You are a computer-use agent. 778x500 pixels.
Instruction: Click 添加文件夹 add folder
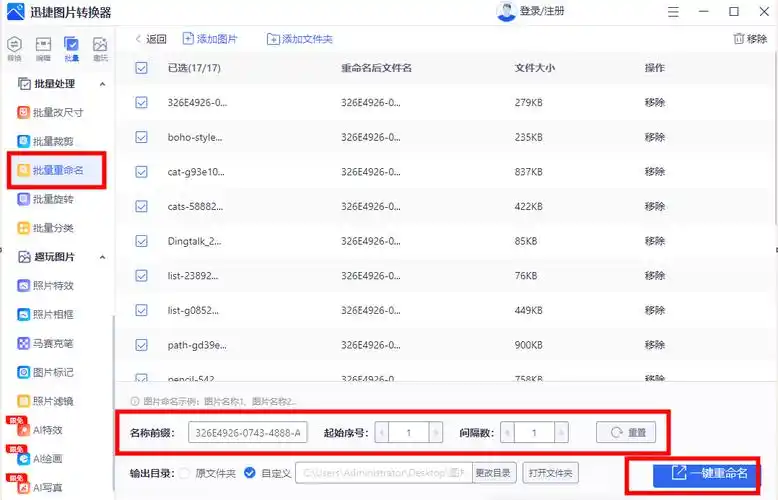pyautogui.click(x=300, y=39)
